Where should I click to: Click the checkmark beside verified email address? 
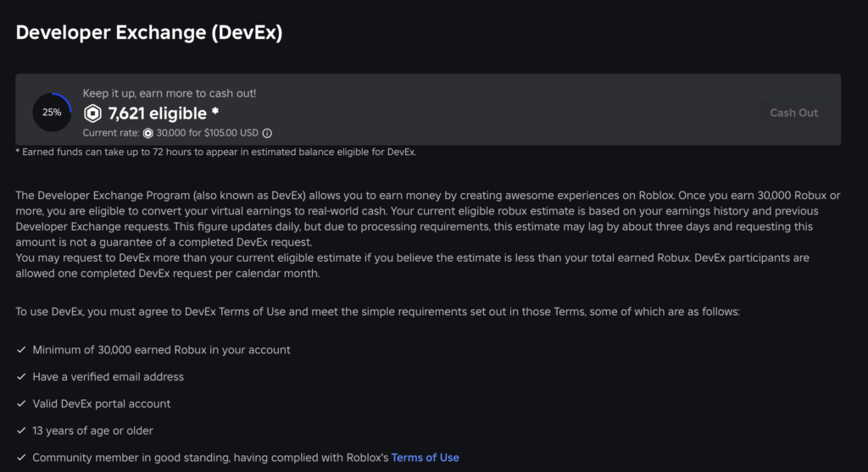(x=21, y=377)
